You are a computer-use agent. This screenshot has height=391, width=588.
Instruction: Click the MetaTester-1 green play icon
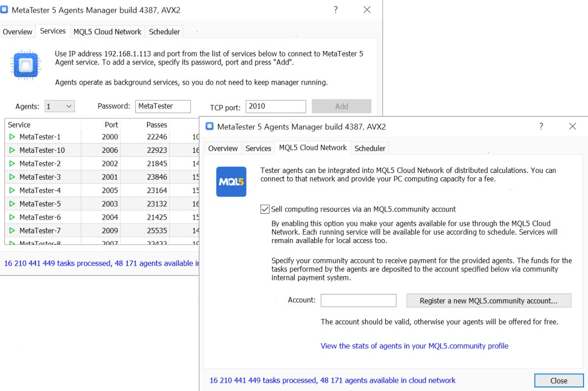[12, 137]
